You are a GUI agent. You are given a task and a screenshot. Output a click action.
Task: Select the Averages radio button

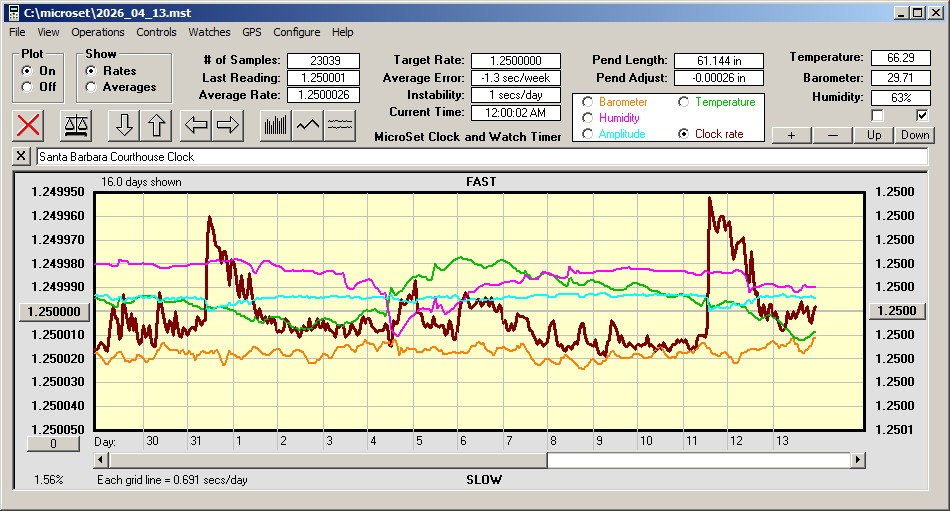tap(91, 87)
